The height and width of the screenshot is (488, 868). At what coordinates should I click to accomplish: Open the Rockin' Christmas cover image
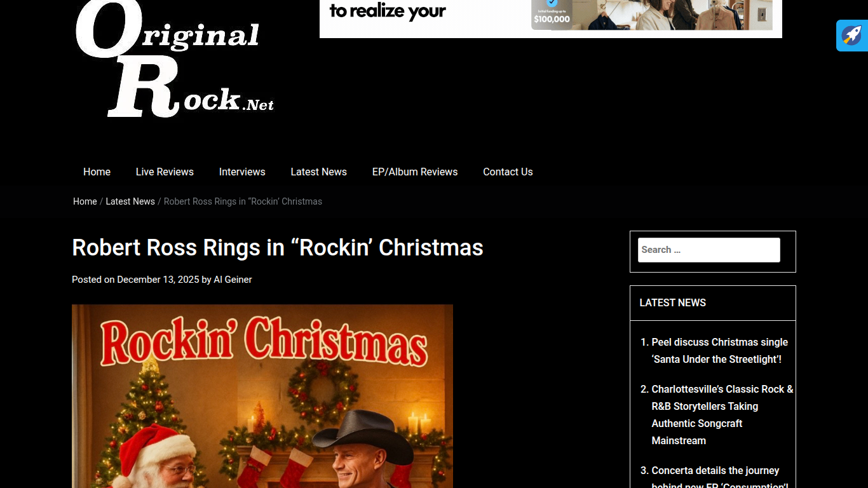pos(262,396)
